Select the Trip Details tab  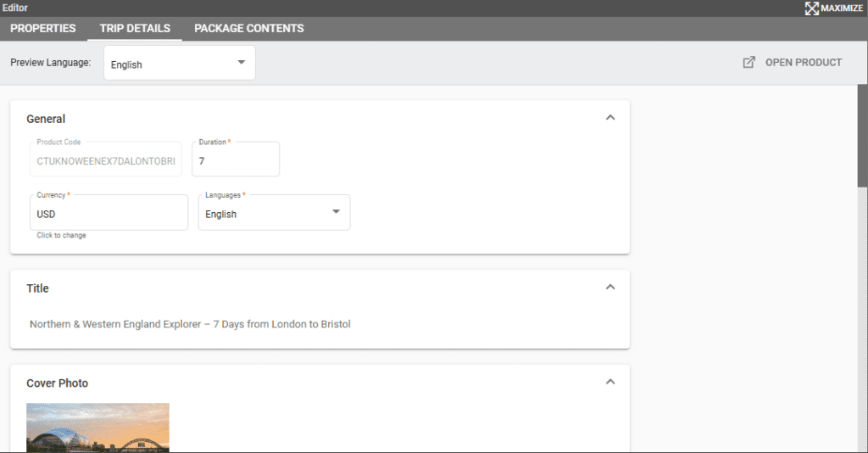click(135, 28)
